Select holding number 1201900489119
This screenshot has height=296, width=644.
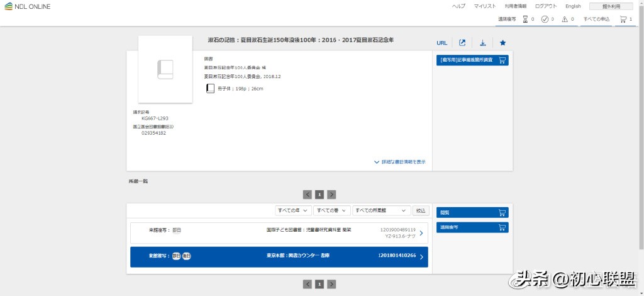click(x=398, y=229)
